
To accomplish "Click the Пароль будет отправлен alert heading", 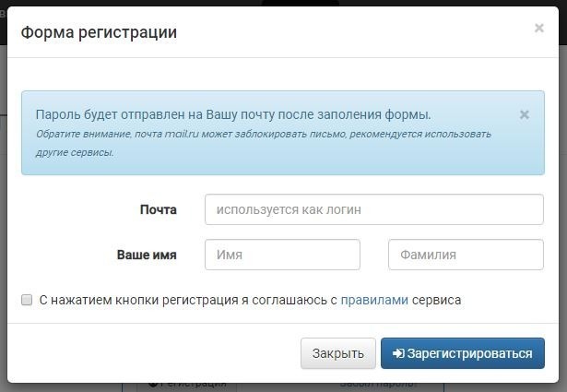I will tap(233, 114).
